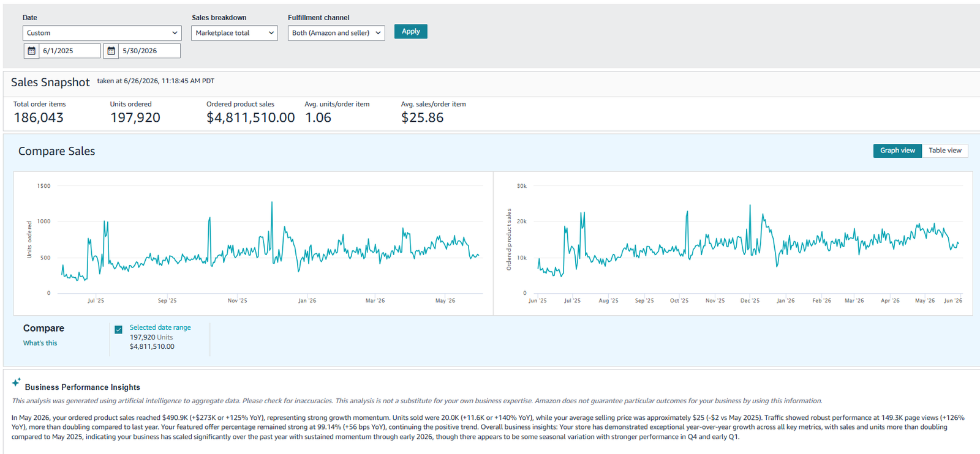Image resolution: width=980 pixels, height=454 pixels.
Task: Apply the selected filters
Action: (x=410, y=31)
